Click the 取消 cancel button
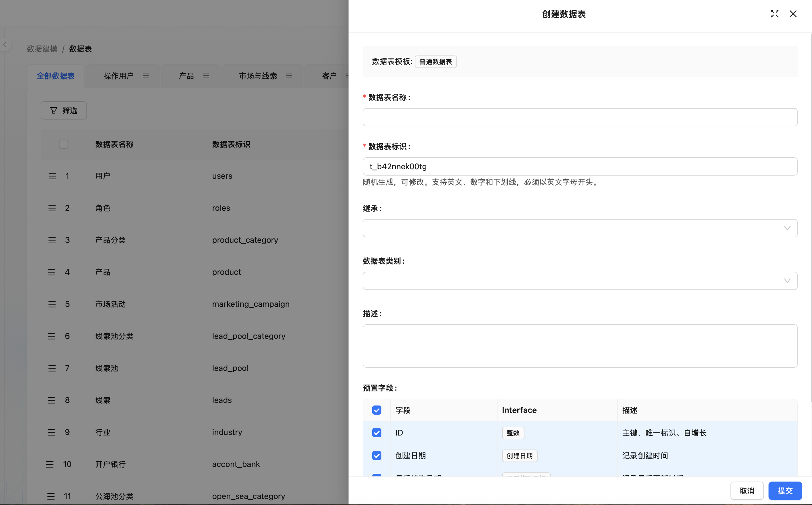Viewport: 812px width, 505px height. 746,490
